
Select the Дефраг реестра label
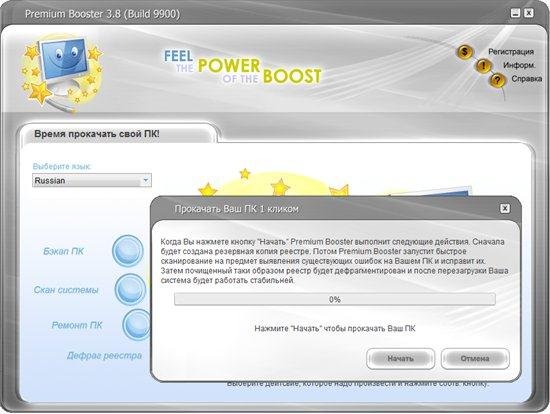pos(105,356)
